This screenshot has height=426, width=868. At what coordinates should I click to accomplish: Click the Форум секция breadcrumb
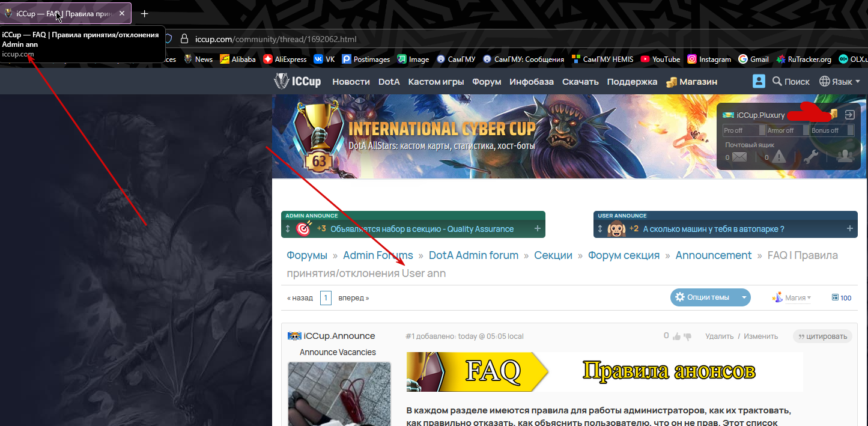point(624,255)
